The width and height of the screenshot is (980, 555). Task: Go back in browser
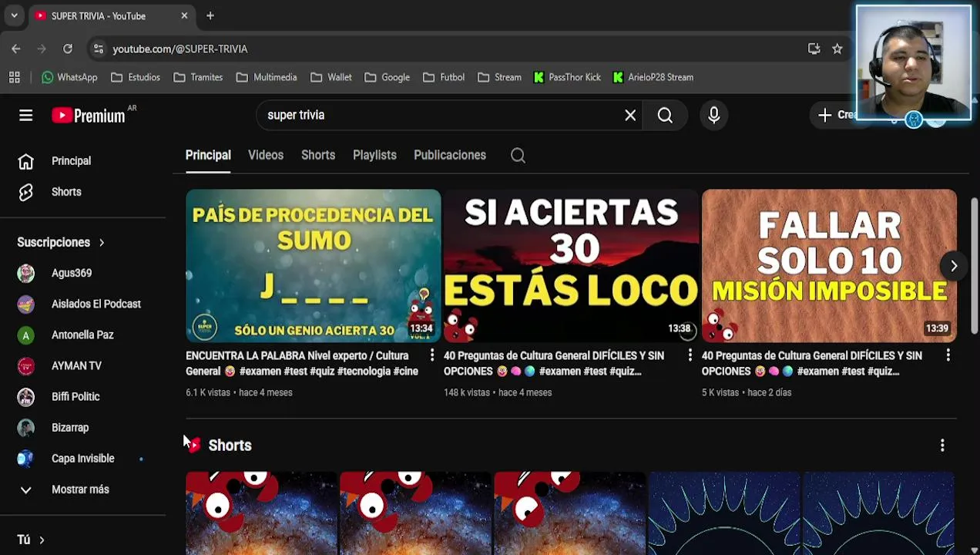[x=16, y=49]
